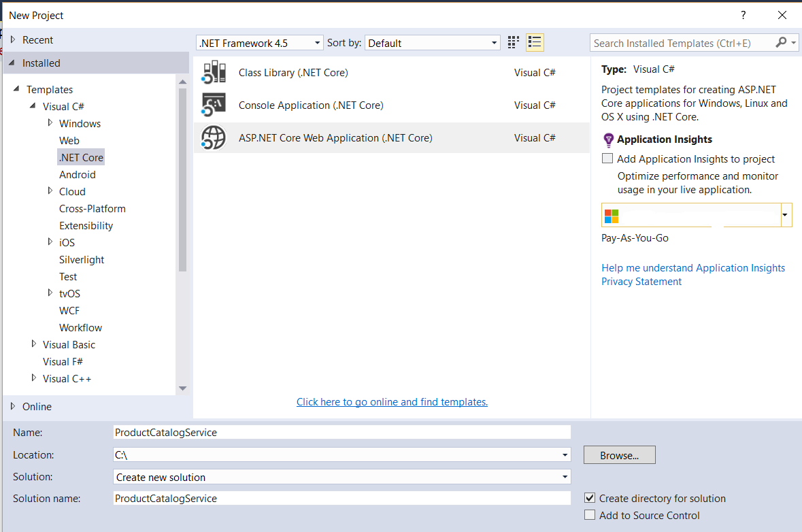This screenshot has width=802, height=532.
Task: Select the Web template category
Action: 69,141
